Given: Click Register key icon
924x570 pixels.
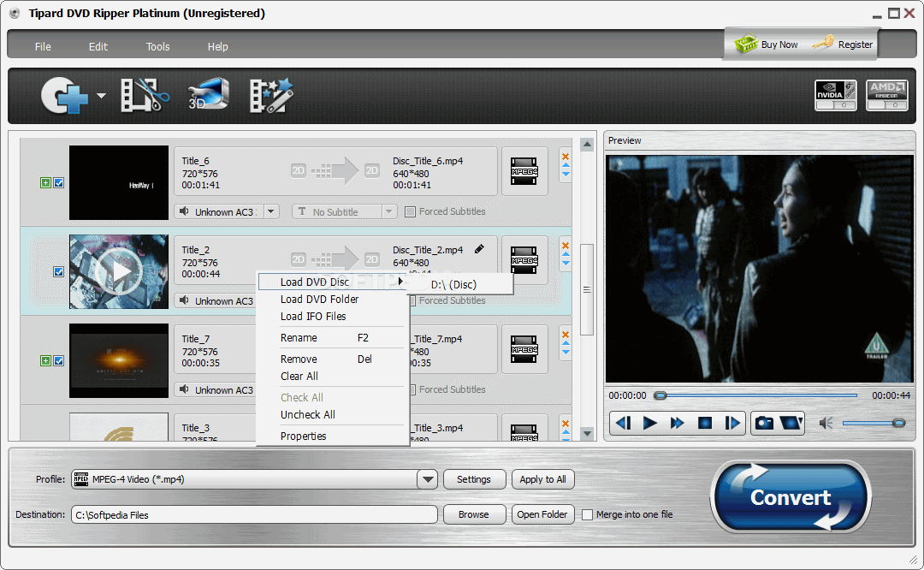Looking at the screenshot, I should tap(823, 43).
